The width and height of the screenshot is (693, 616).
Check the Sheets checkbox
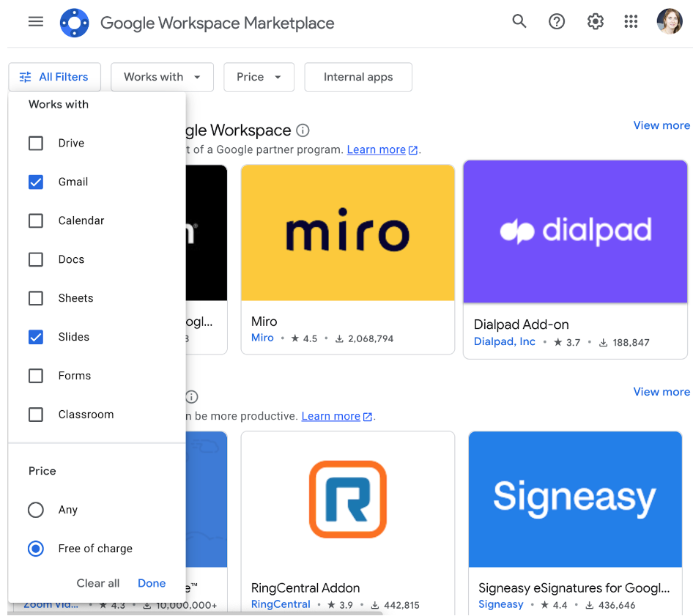point(36,298)
